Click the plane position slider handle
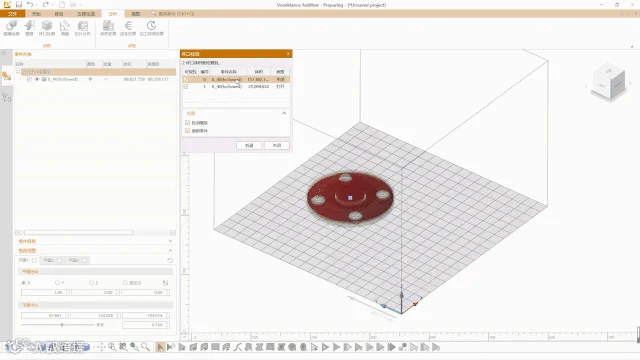The width and height of the screenshot is (640, 360). coord(62,325)
